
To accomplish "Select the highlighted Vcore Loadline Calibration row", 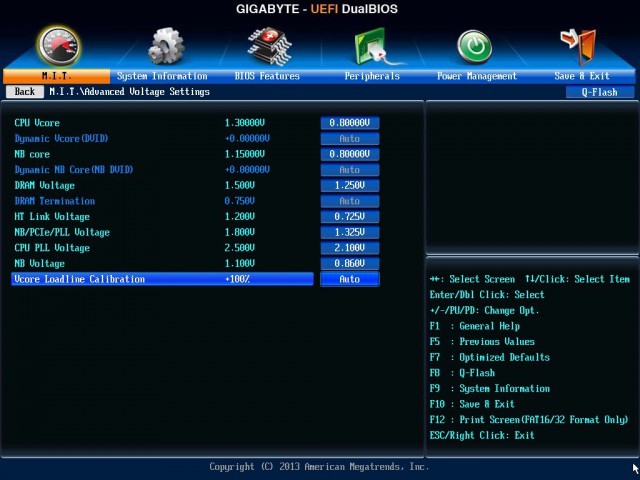I will [162, 279].
